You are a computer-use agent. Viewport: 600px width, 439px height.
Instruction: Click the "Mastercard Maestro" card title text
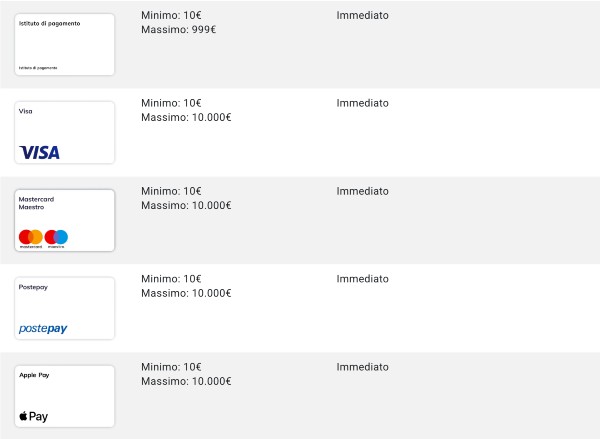(37, 203)
